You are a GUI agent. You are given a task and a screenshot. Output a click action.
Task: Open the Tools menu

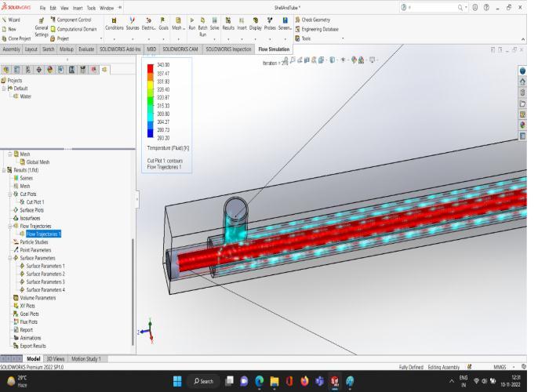(x=91, y=8)
